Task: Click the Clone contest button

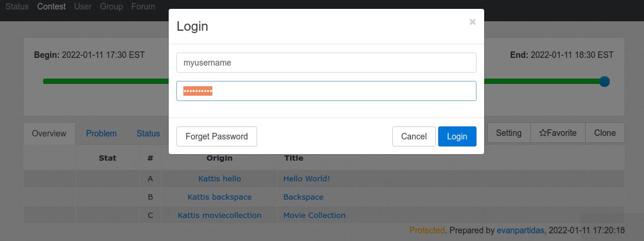Action: click(604, 133)
